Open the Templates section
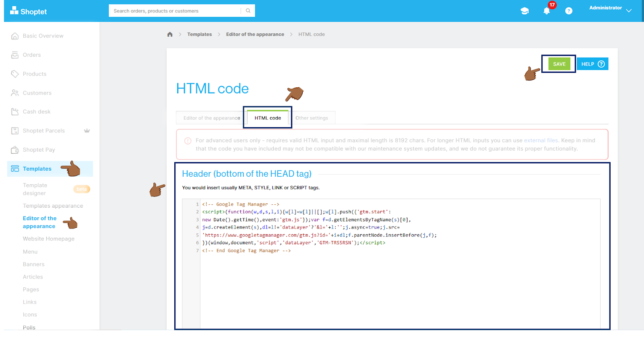 click(x=37, y=169)
